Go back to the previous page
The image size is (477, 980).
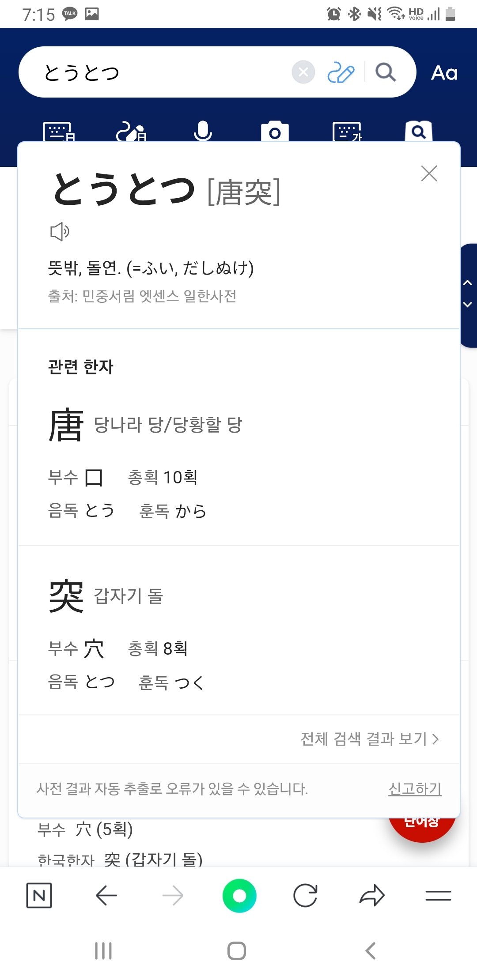point(106,896)
